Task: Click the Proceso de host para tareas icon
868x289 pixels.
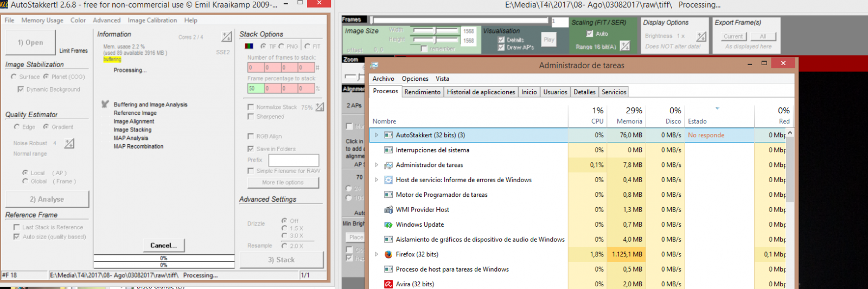Action: pyautogui.click(x=388, y=269)
